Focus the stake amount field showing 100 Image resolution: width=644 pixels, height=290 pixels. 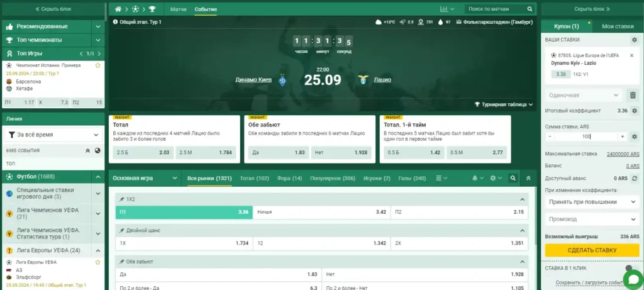coord(586,137)
